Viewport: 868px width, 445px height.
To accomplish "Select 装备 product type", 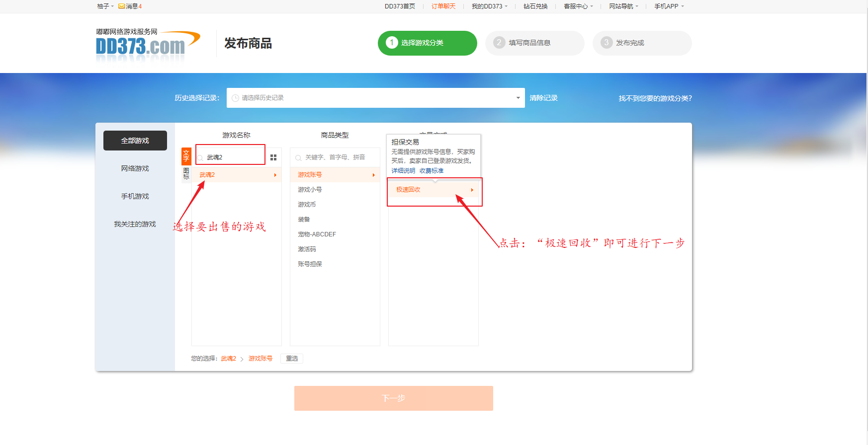I will pyautogui.click(x=335, y=220).
